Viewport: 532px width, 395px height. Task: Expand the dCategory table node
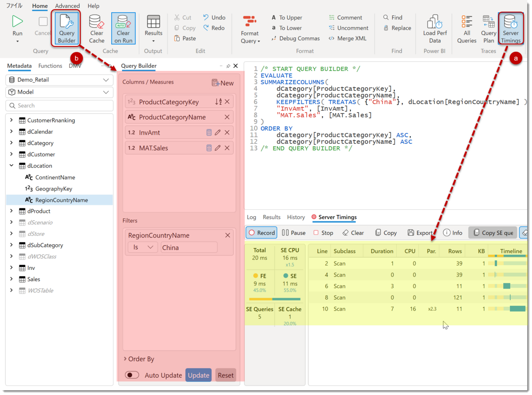(x=12, y=143)
